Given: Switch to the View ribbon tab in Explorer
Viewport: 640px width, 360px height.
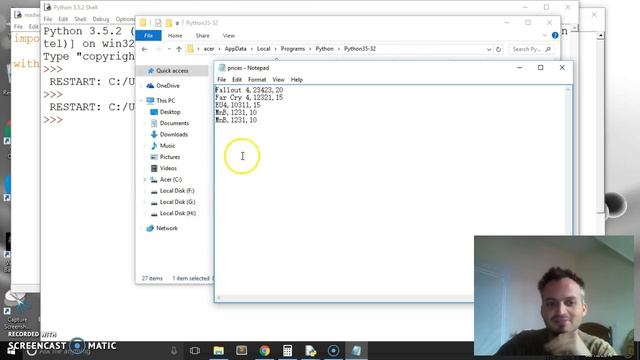Looking at the screenshot, I should tap(229, 36).
